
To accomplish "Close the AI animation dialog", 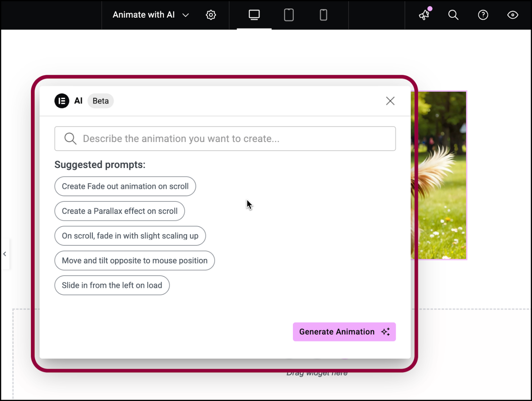I will point(390,101).
